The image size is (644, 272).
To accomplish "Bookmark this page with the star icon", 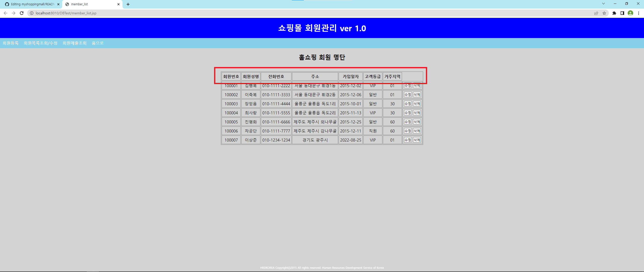I will 604,13.
